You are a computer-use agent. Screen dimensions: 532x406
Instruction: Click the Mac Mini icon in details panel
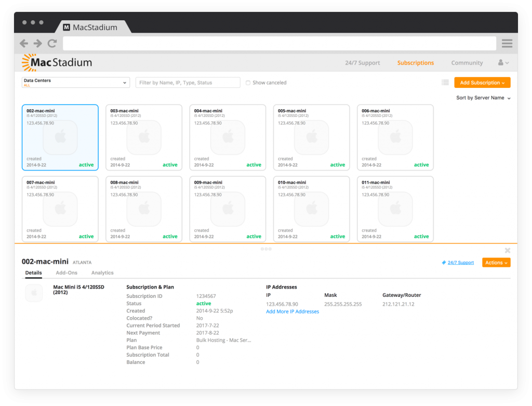coord(34,293)
